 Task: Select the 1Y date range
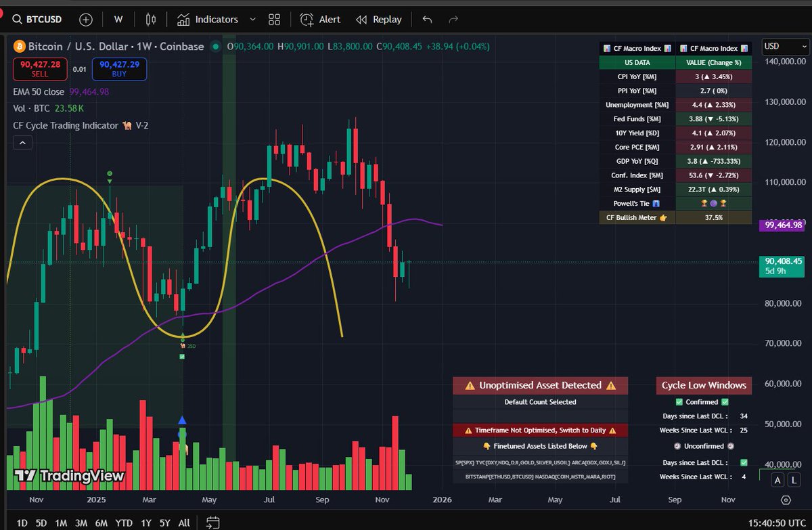[145, 523]
